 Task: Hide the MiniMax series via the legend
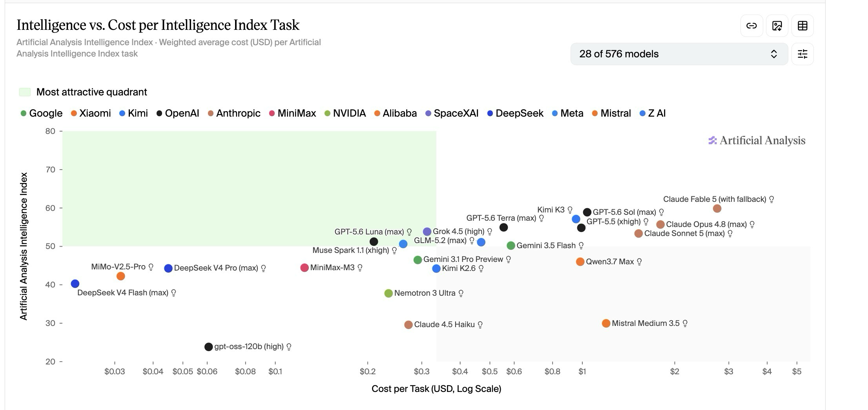pos(292,113)
